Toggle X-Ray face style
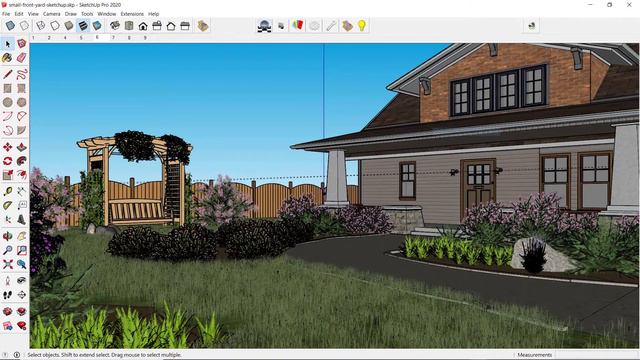Image resolution: width=640 pixels, height=360 pixels. click(x=10, y=26)
